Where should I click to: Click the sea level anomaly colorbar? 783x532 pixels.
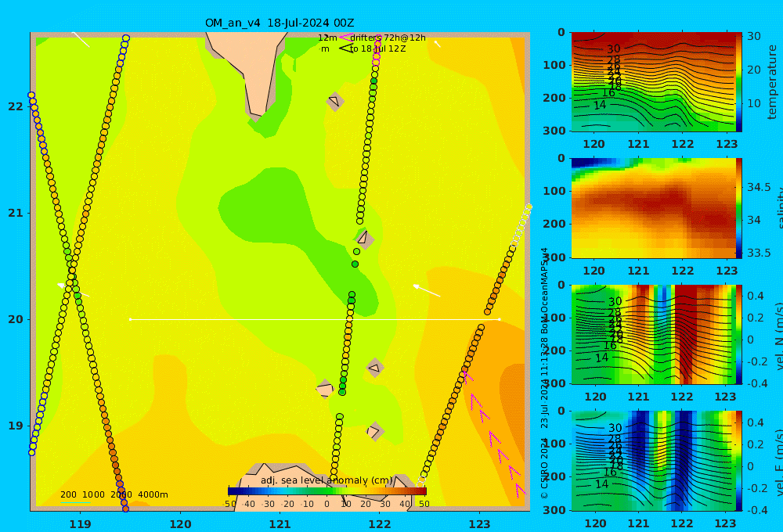pyautogui.click(x=327, y=491)
